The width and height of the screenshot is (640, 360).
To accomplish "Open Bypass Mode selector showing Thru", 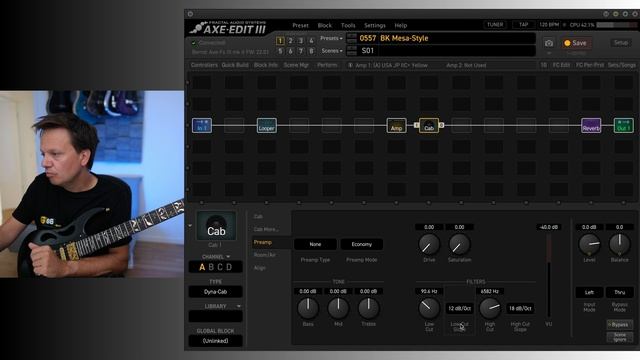I will coord(620,292).
